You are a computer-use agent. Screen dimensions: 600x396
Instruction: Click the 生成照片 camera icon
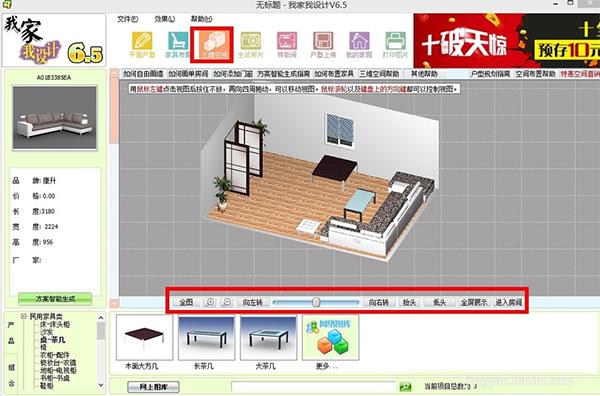tap(251, 41)
